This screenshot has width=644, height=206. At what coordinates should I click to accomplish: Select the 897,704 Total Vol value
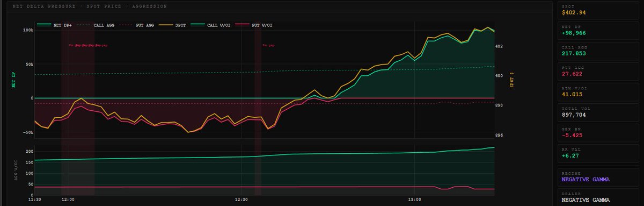pos(574,115)
